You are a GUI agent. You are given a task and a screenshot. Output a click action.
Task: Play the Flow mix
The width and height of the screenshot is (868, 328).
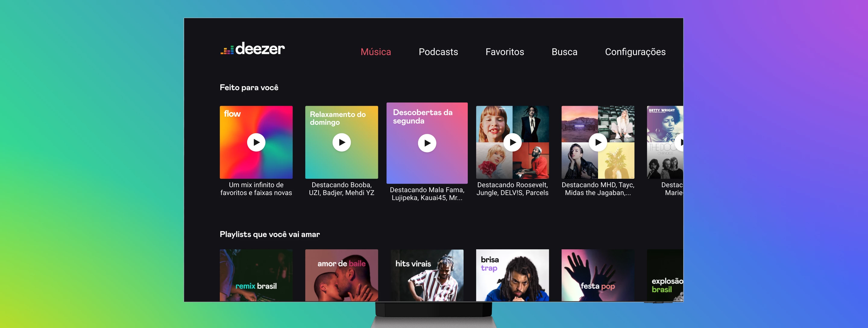point(256,142)
